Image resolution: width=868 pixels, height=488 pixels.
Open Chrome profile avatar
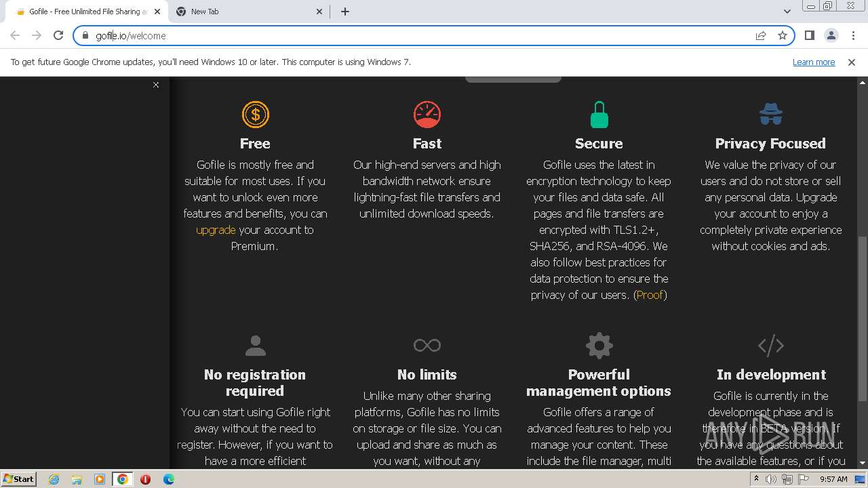point(831,35)
